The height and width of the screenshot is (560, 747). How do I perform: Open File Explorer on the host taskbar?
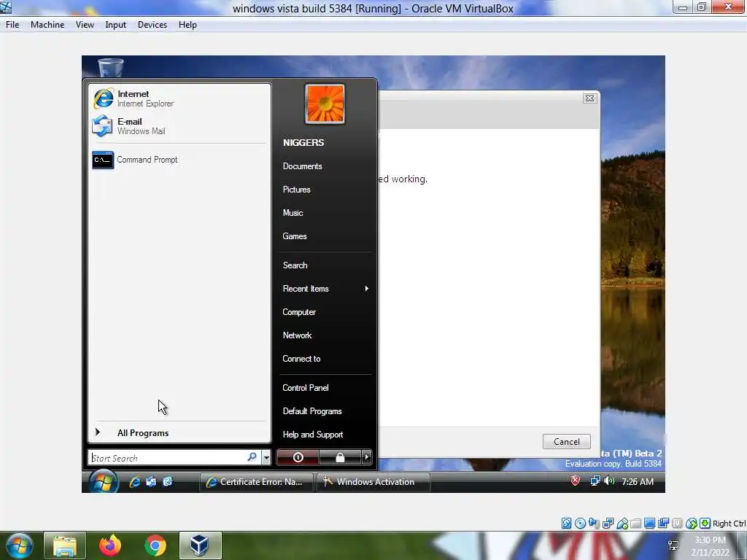[x=65, y=545]
